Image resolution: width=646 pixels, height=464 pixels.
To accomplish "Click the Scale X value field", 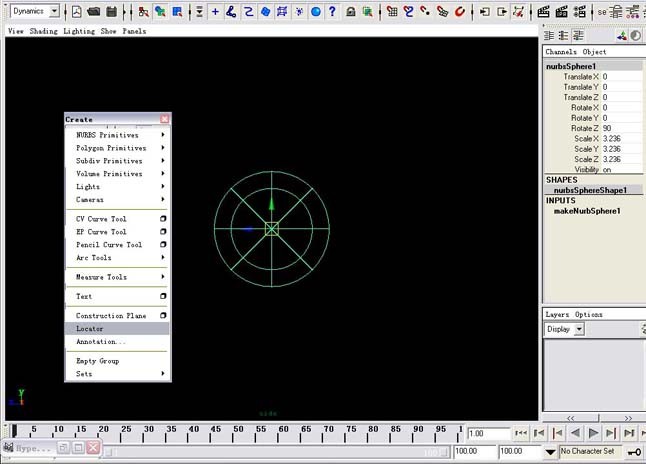I will pyautogui.click(x=622, y=139).
